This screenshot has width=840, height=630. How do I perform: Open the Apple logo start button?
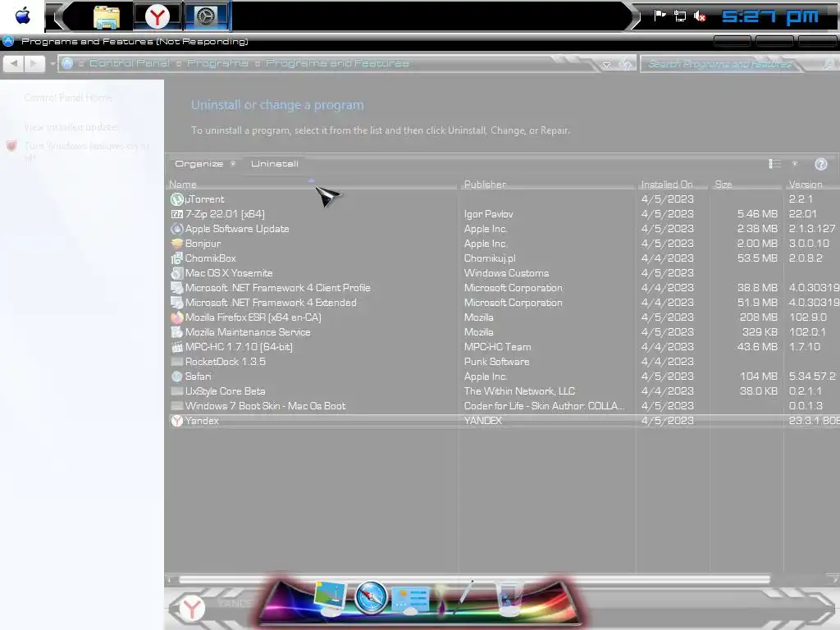(22, 16)
